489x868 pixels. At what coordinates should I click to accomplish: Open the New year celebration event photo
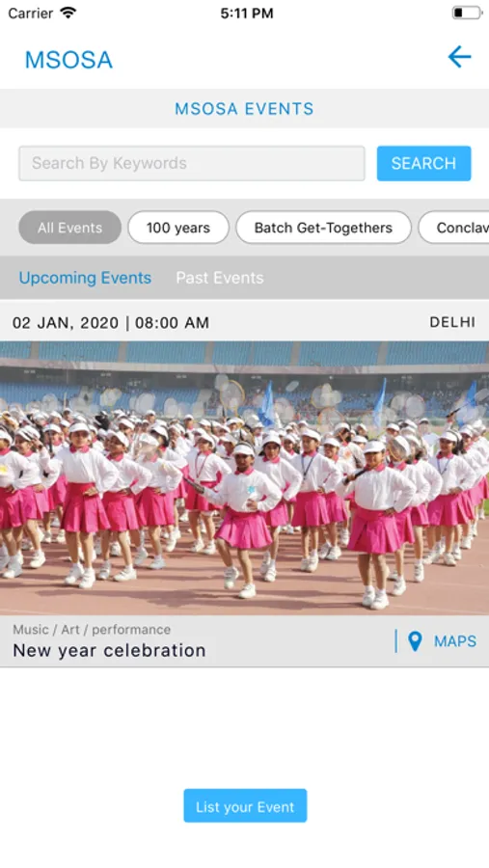[244, 478]
